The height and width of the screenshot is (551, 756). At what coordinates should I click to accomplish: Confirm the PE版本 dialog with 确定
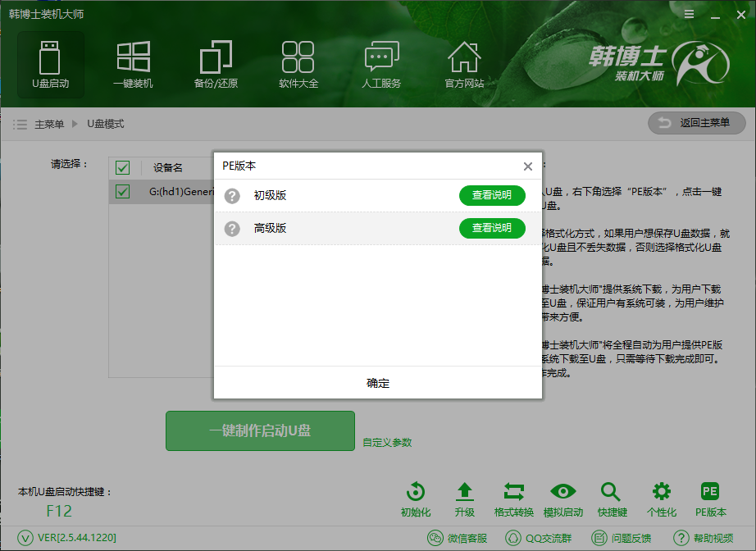point(377,383)
